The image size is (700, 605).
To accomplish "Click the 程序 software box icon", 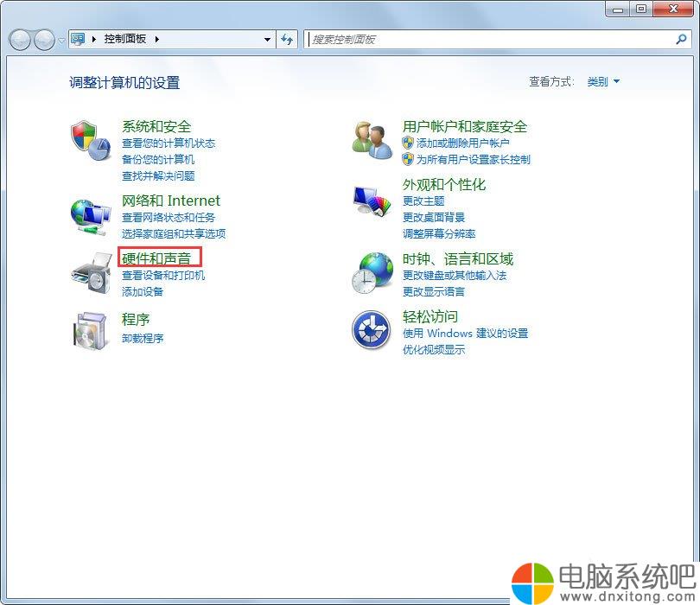I will pos(91,330).
